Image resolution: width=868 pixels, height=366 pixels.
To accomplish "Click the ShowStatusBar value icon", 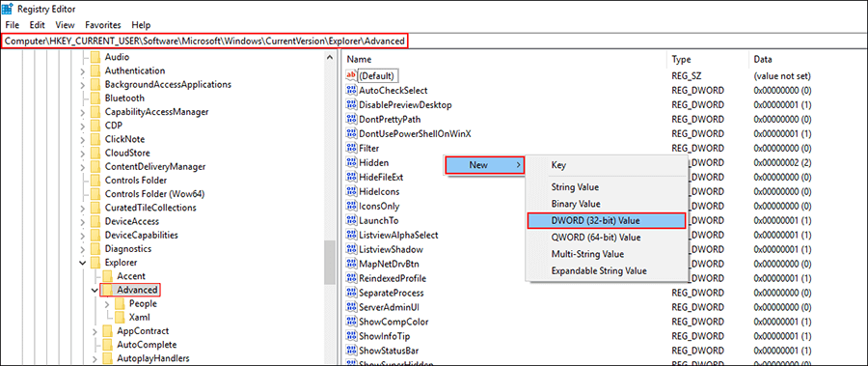I will tap(351, 350).
